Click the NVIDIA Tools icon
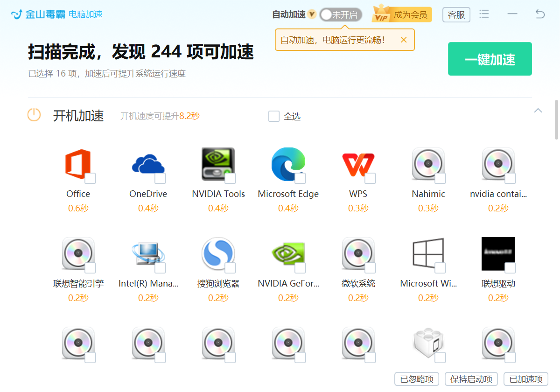This screenshot has height=392, width=560. pos(218,164)
